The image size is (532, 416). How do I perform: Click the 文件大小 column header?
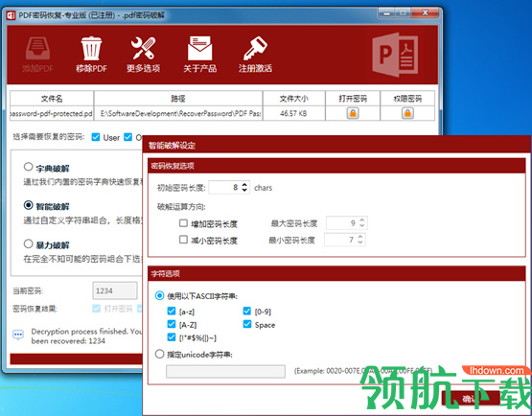[294, 99]
